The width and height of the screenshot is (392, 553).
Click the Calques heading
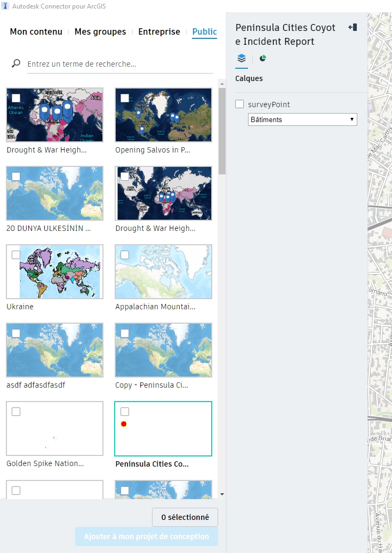coord(249,78)
